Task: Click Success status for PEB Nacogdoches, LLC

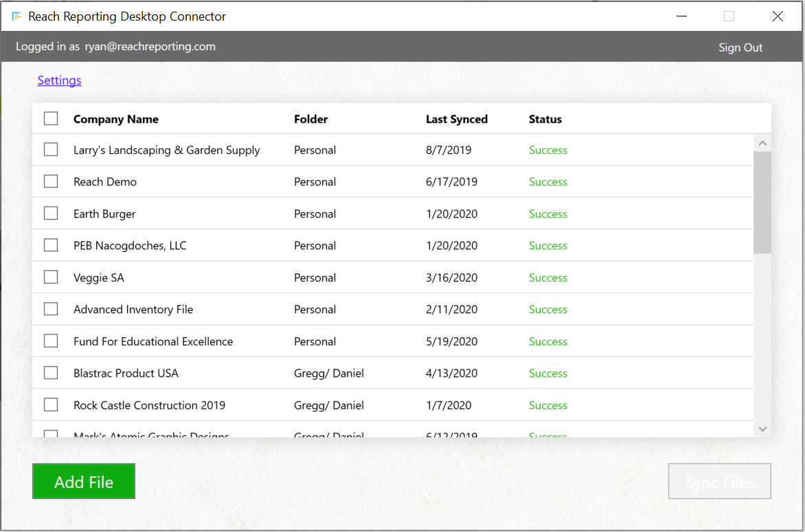Action: click(548, 246)
